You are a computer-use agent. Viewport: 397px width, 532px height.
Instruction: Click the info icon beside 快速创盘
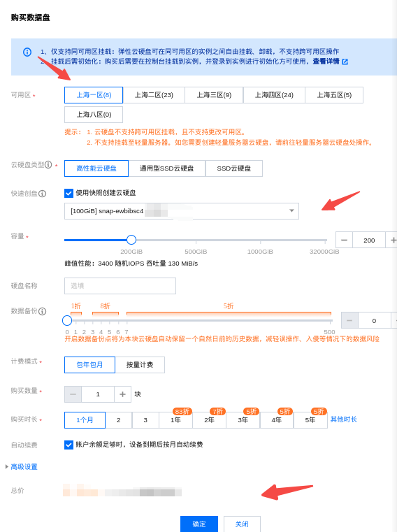[x=43, y=194]
